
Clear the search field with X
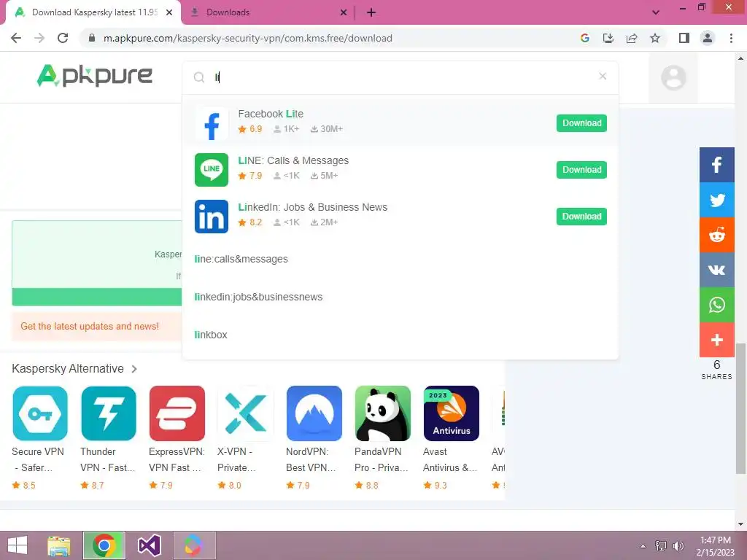(603, 76)
